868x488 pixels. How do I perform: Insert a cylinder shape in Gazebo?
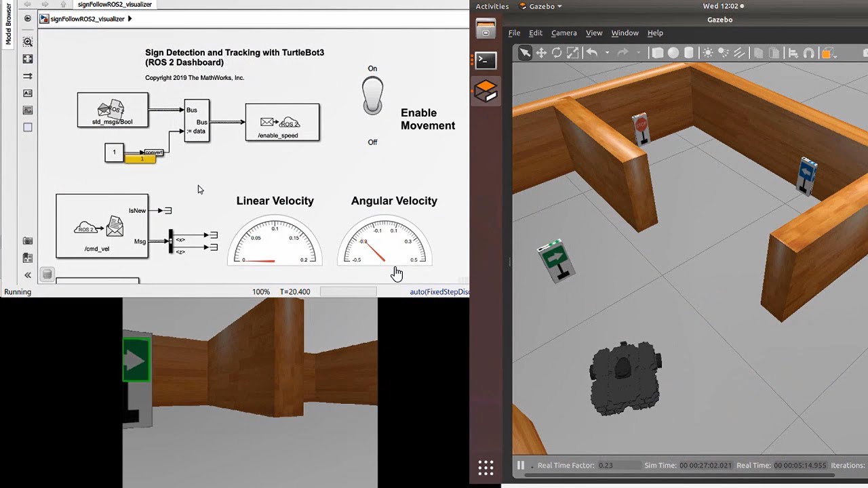(x=689, y=53)
